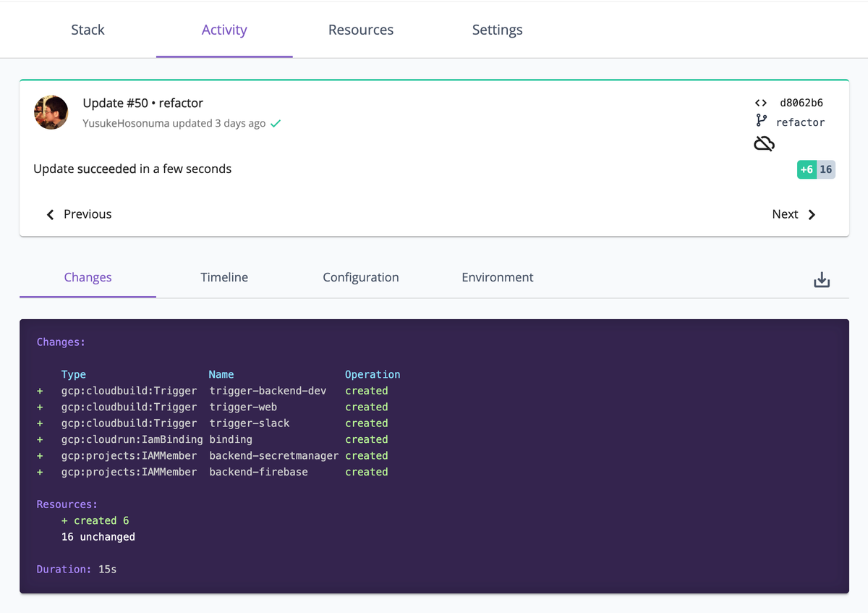Click 'Update succeeded in a few seconds' text

132,169
